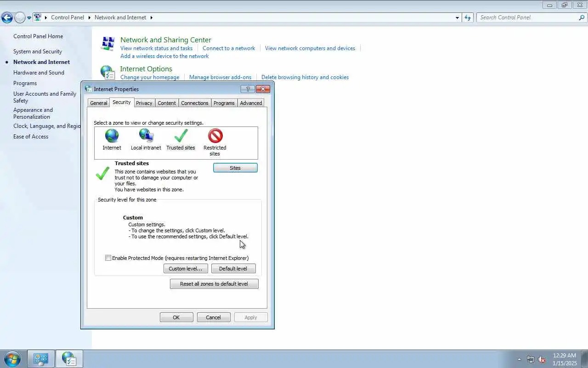
Task: Click the refresh button beside the address bar
Action: (x=468, y=17)
